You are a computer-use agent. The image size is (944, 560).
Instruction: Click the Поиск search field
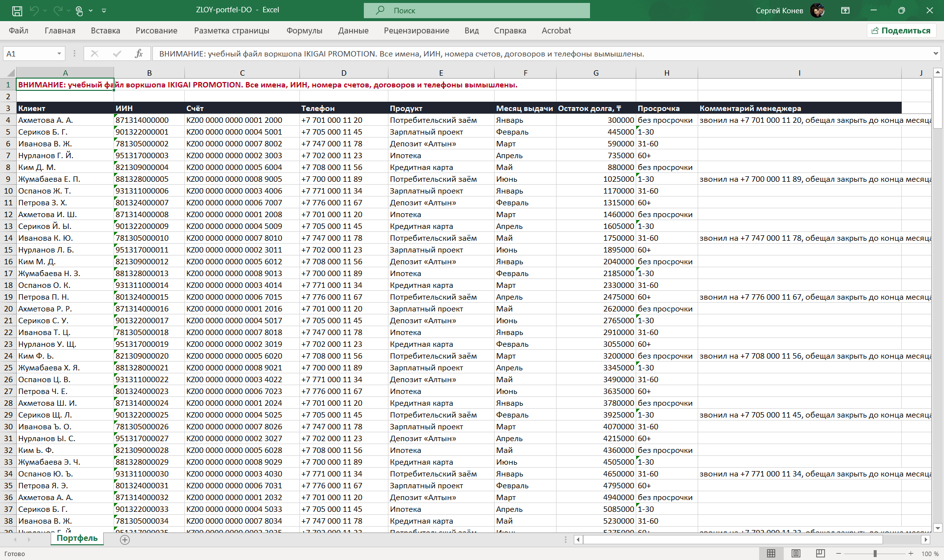coord(477,10)
